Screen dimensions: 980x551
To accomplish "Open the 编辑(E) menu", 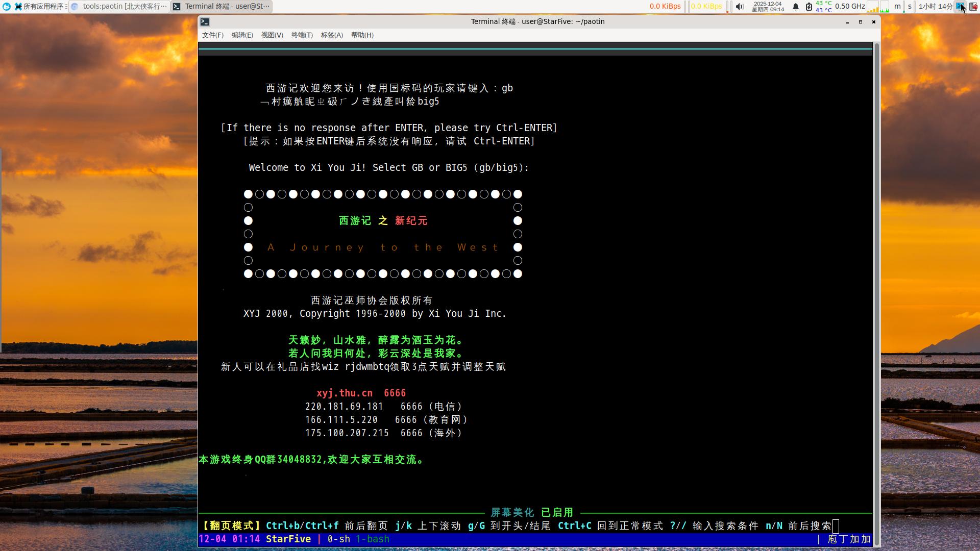I will 242,35.
